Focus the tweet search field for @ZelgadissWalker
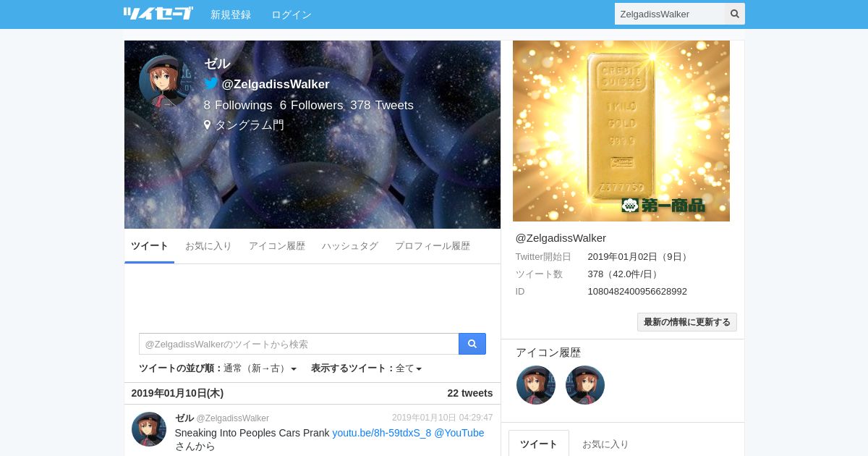The height and width of the screenshot is (456, 868). 299,344
